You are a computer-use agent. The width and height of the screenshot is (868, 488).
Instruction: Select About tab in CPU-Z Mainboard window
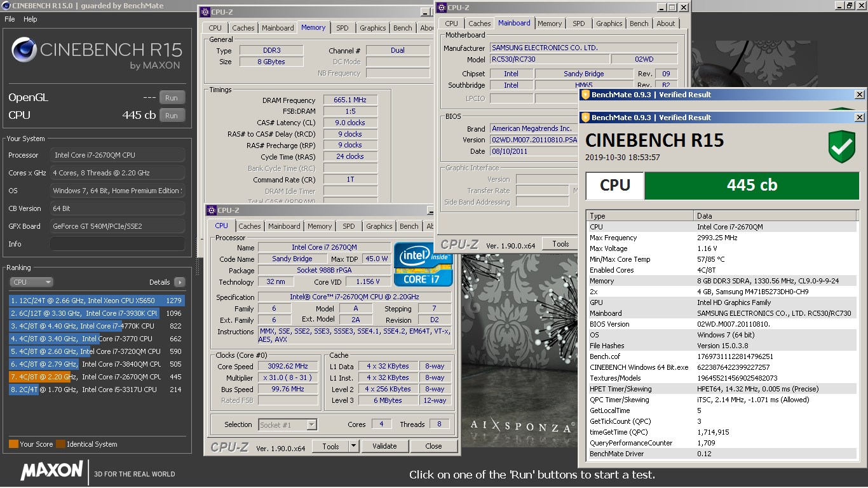click(666, 24)
